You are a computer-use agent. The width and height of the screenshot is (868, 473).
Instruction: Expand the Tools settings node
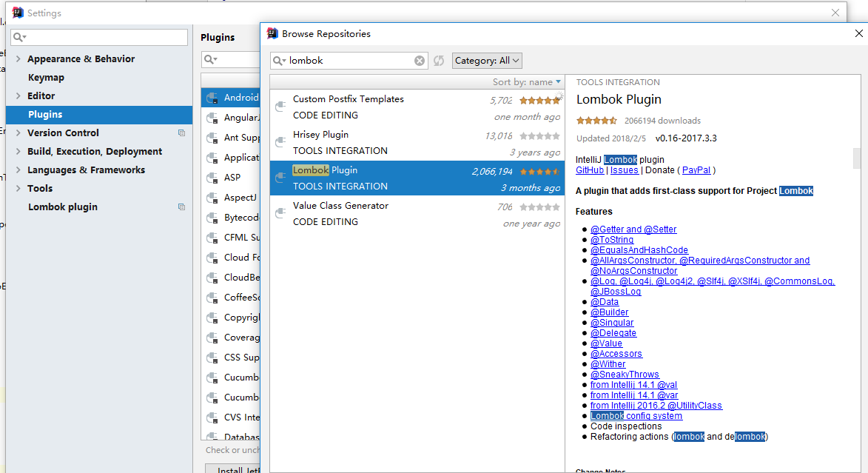coord(18,188)
